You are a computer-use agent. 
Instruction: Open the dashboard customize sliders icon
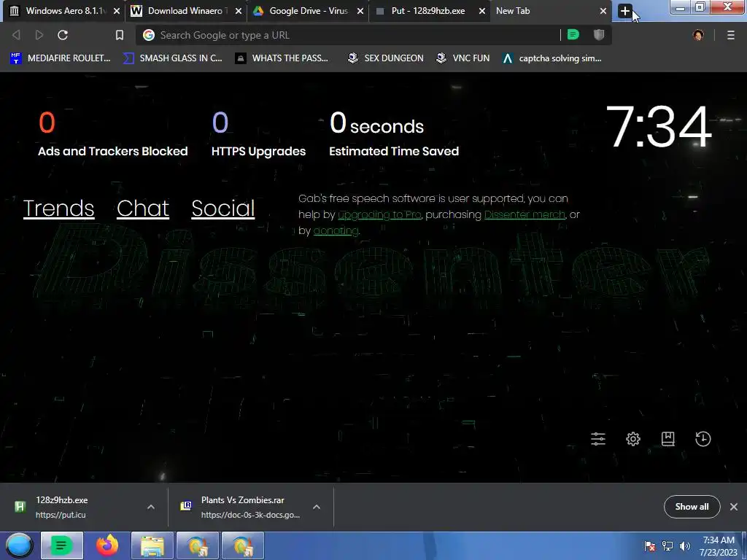click(x=598, y=438)
